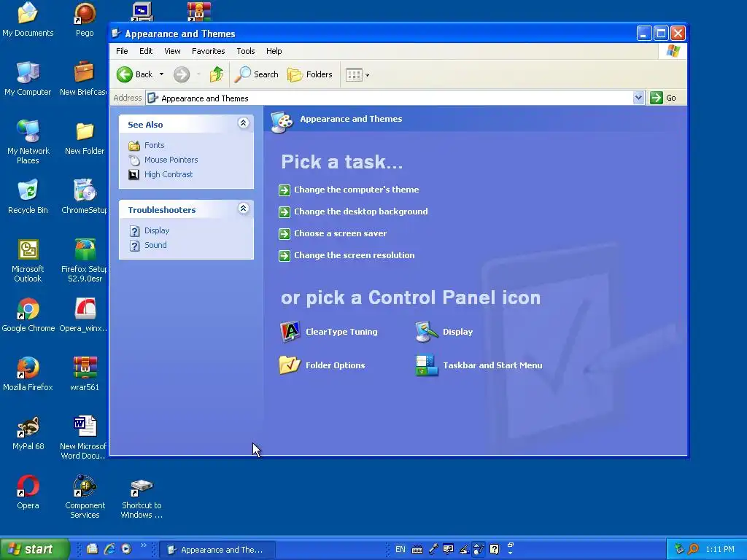Open Fonts link in See Also

155,145
